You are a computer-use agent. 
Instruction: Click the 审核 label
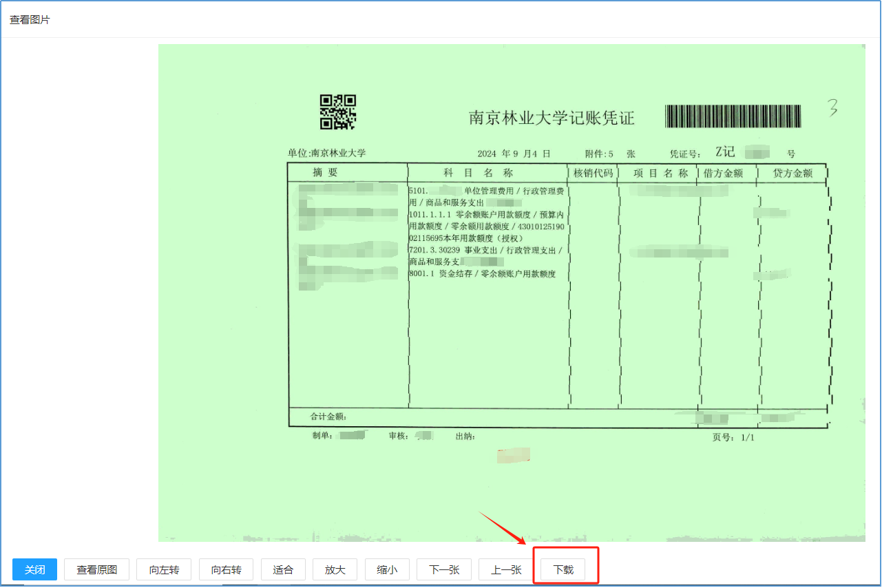click(x=399, y=436)
